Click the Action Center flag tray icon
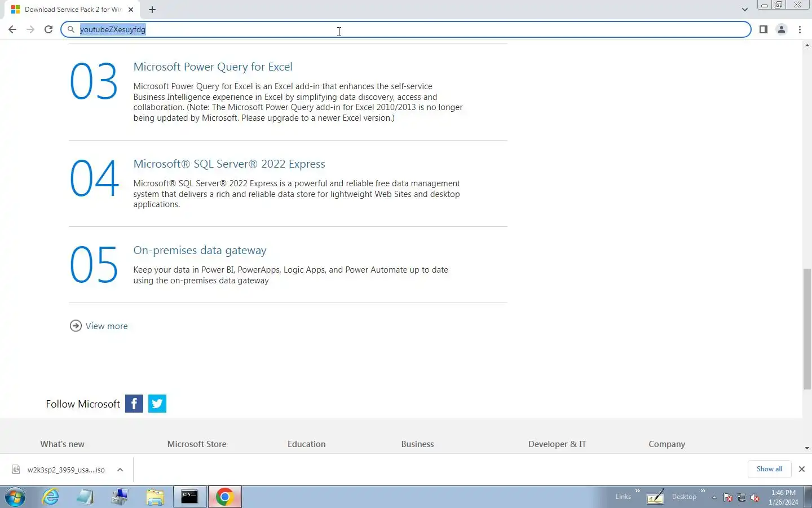The width and height of the screenshot is (812, 508). pos(728,497)
